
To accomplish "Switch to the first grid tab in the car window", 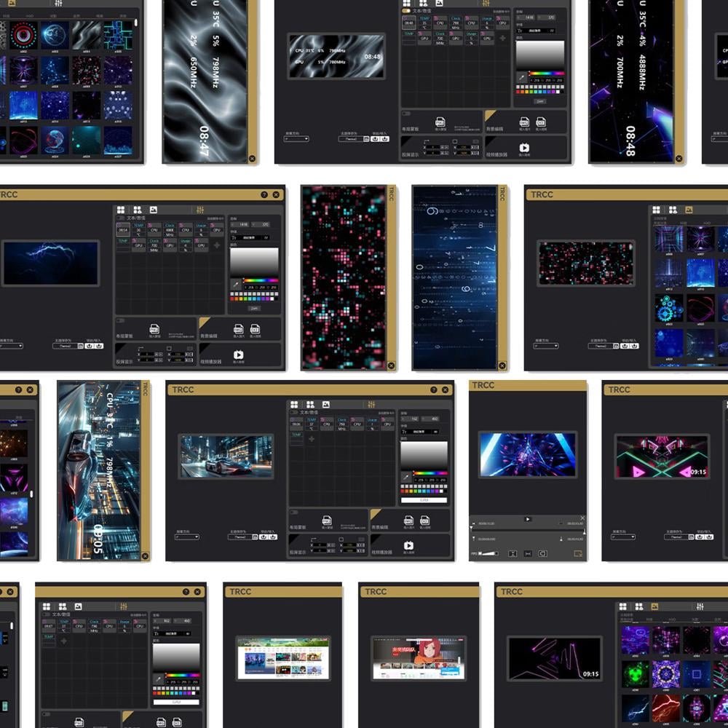I will click(x=294, y=404).
